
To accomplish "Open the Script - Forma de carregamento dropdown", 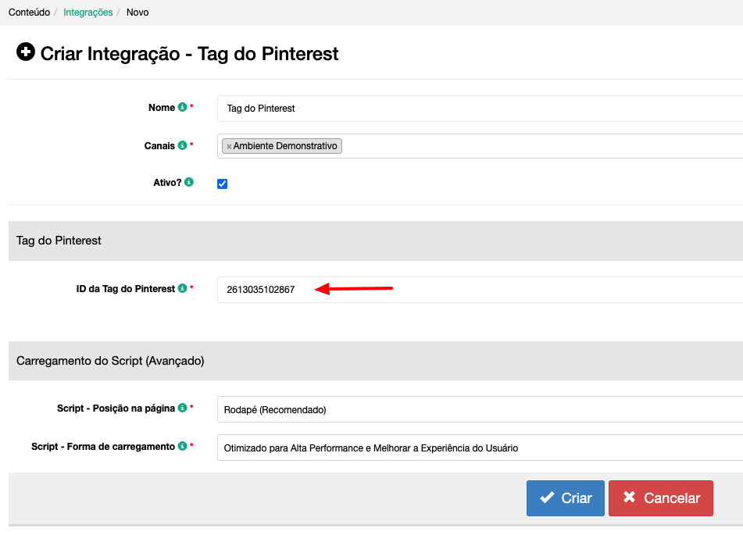I will pos(480,448).
